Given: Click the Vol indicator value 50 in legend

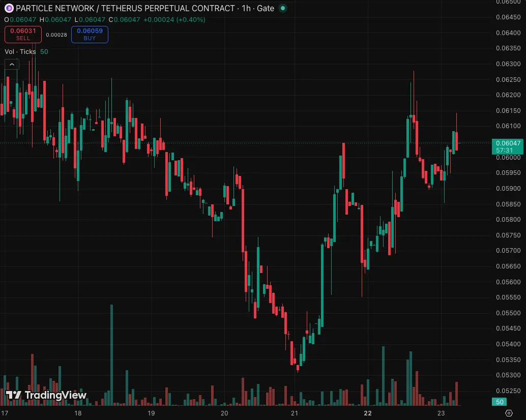Looking at the screenshot, I should click(44, 52).
